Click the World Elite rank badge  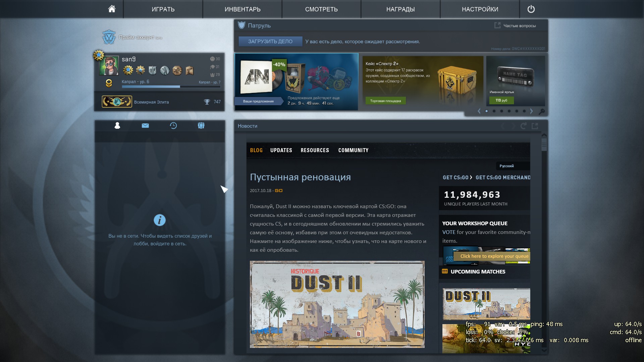tap(117, 102)
